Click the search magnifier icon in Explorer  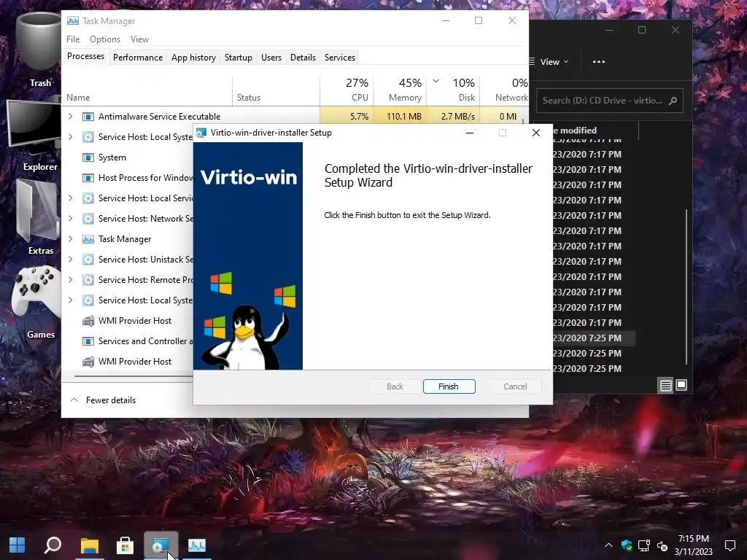(673, 101)
